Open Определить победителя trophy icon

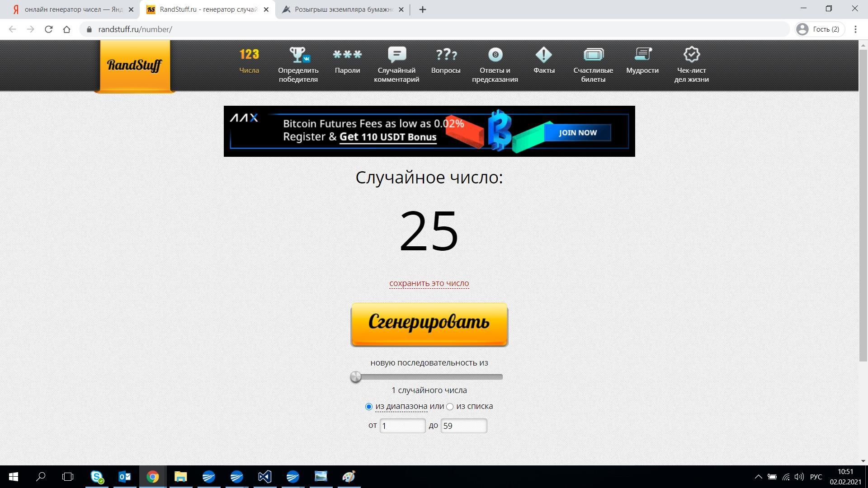point(298,55)
